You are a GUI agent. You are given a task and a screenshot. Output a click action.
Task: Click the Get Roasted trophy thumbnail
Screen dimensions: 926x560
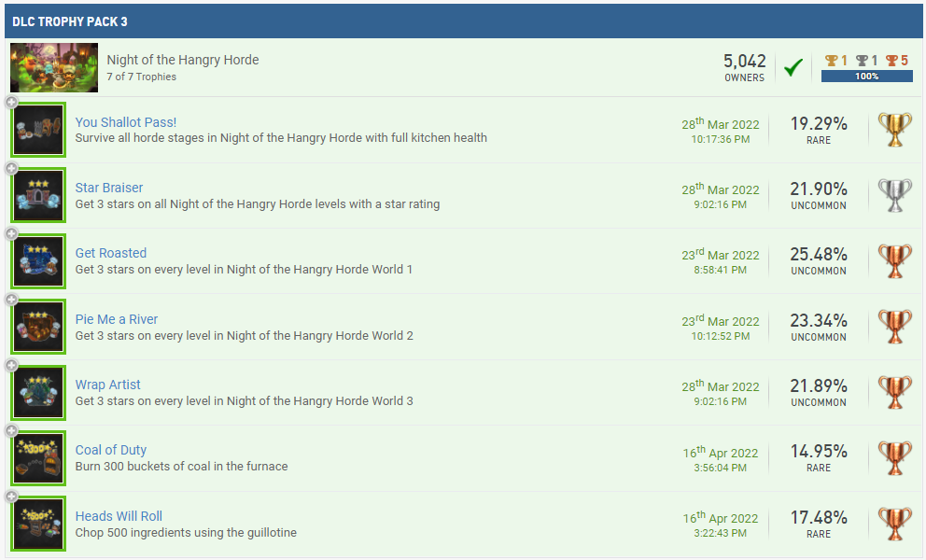[38, 261]
